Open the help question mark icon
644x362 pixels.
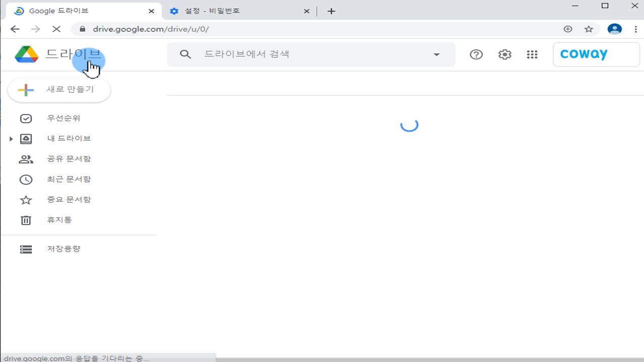(476, 54)
